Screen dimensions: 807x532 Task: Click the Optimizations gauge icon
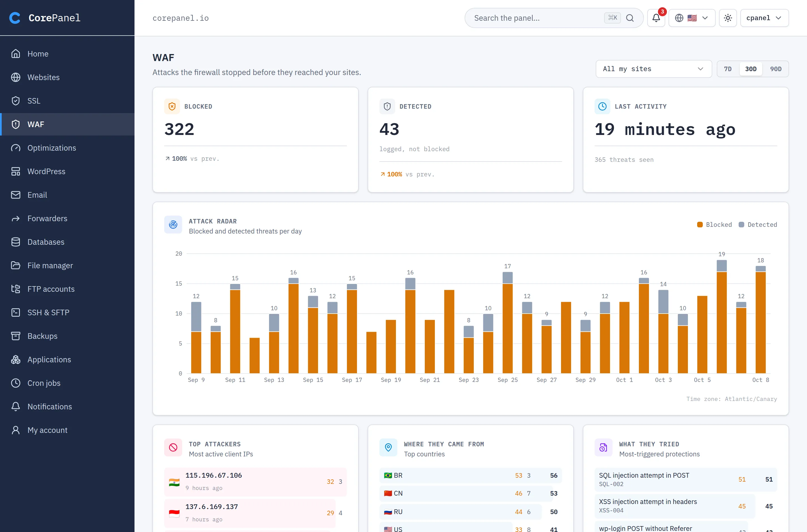pyautogui.click(x=16, y=148)
